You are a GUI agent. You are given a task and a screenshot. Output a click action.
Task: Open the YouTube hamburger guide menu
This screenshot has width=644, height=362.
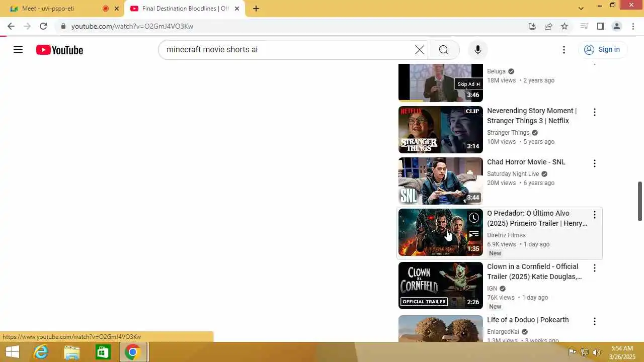(x=18, y=50)
